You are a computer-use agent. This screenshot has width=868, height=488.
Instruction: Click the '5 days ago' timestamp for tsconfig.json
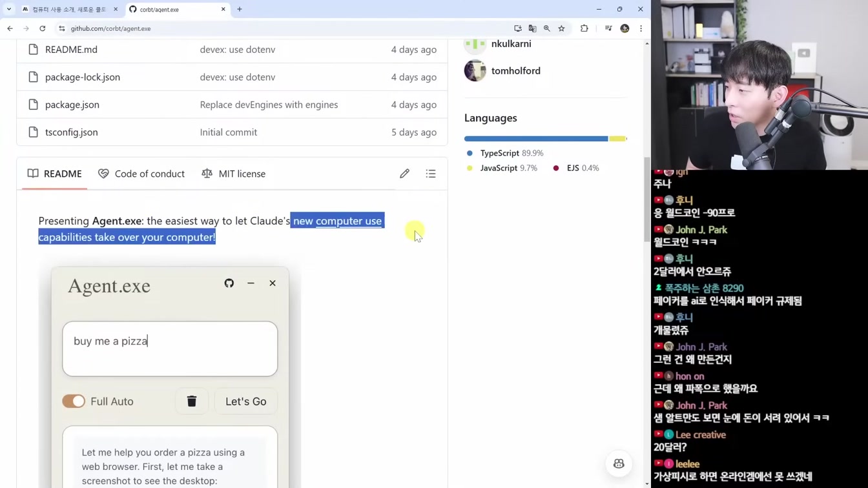coord(413,132)
